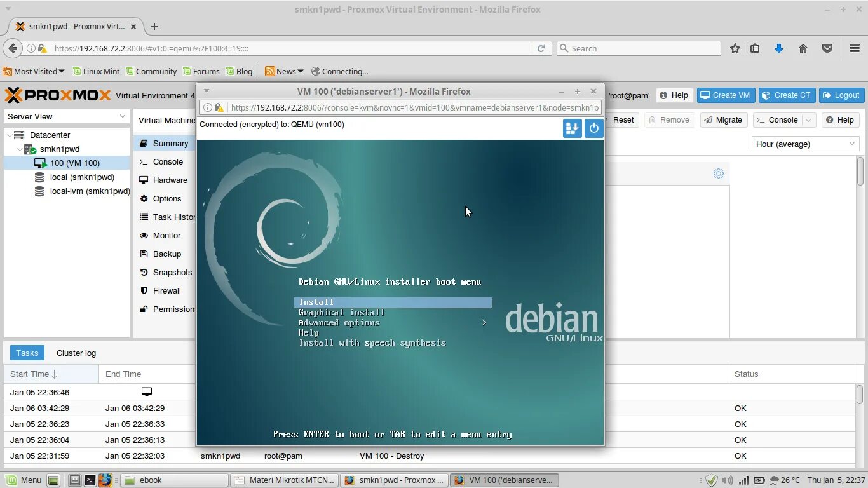
Task: Click the weather 26 °C tray applet
Action: [x=784, y=480]
